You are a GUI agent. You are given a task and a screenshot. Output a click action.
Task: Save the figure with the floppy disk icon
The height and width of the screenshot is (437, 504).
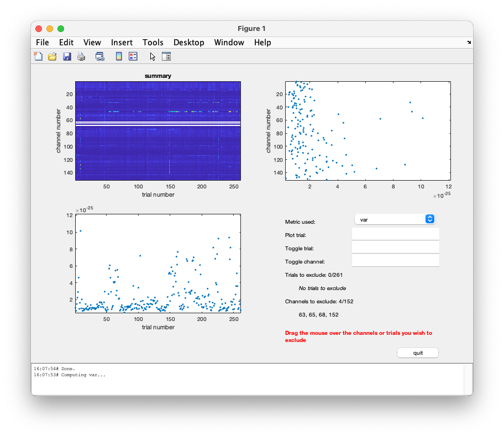pyautogui.click(x=67, y=56)
